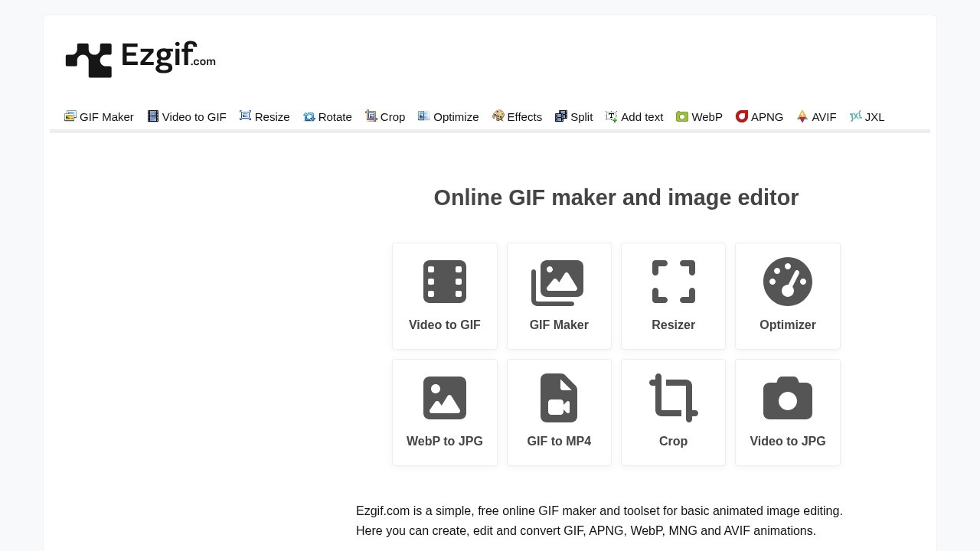Viewport: 980px width, 551px height.
Task: Select Resize in the top menu
Action: (264, 117)
